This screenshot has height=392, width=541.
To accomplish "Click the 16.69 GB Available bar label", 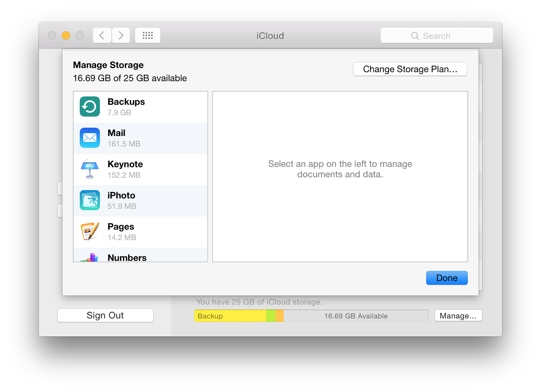I will click(356, 316).
